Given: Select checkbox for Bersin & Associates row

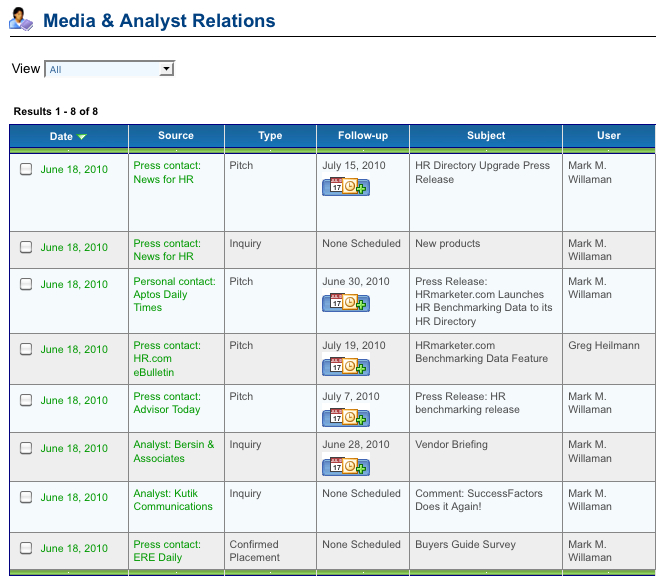Looking at the screenshot, I should (x=26, y=448).
